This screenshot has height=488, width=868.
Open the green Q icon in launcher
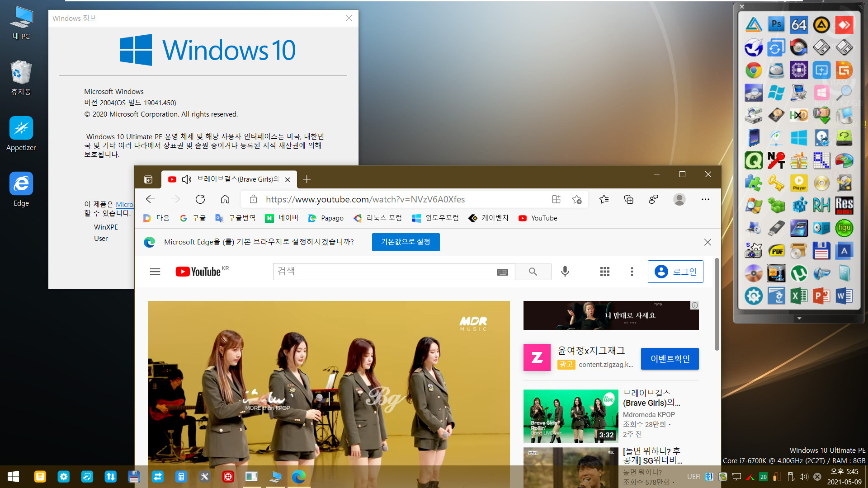(754, 160)
